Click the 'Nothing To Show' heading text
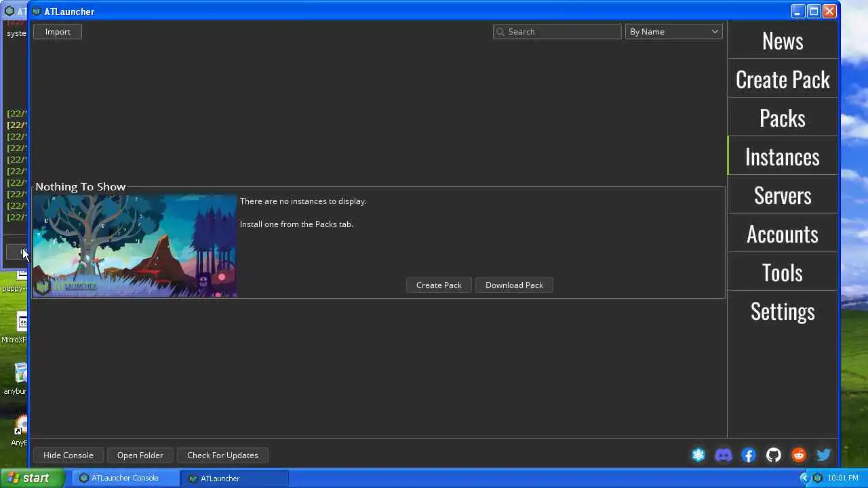Viewport: 868px width, 488px height. pyautogui.click(x=81, y=187)
